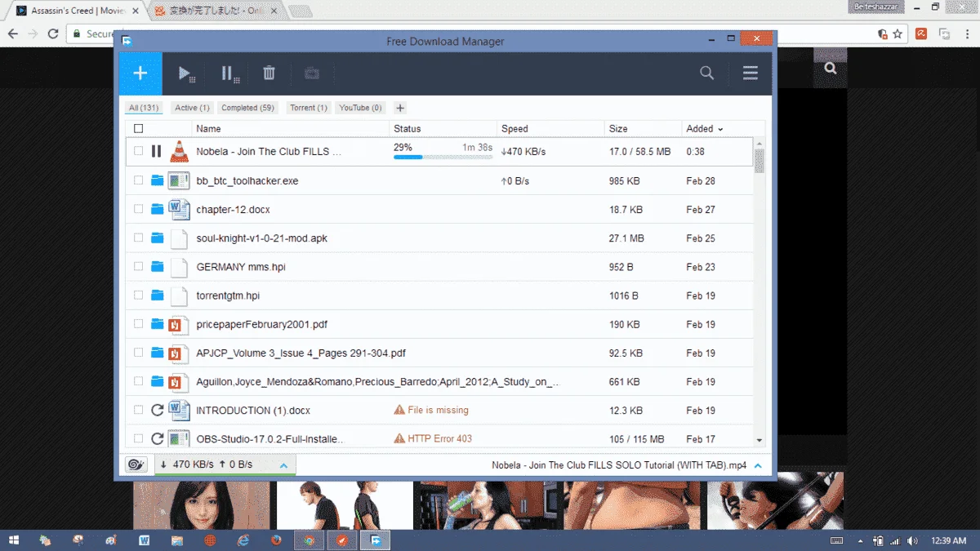
Task: Reload the Chrome page
Action: (53, 33)
